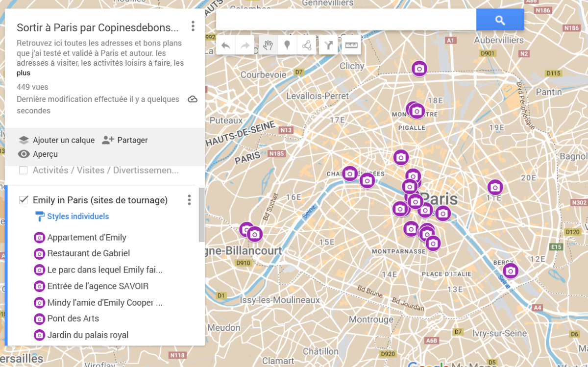
Task: Click camera icon beside Appartement d'Emily
Action: click(x=39, y=238)
